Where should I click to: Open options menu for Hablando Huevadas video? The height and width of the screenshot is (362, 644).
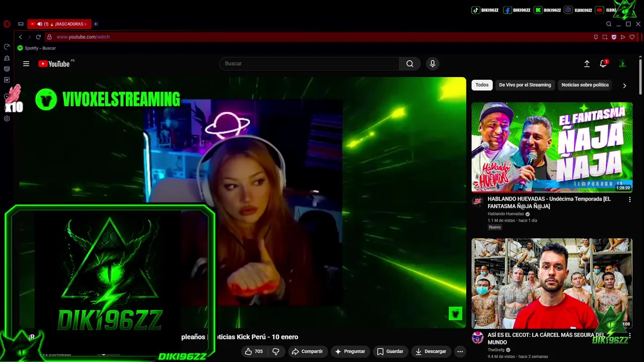[x=629, y=200]
